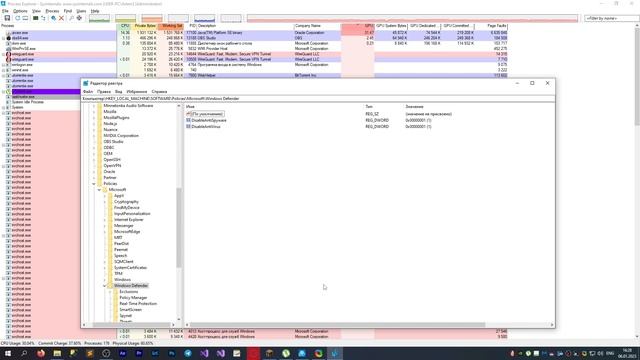640x360 pixels.
Task: Click the horizontal scrollbar below the values pane
Action: pyautogui.click(x=338, y=325)
